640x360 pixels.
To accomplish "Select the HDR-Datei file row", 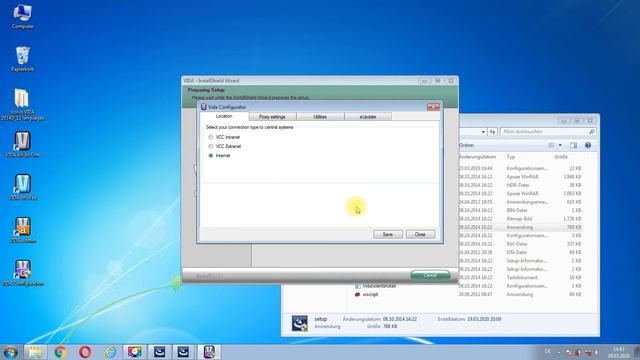I will pos(520,185).
